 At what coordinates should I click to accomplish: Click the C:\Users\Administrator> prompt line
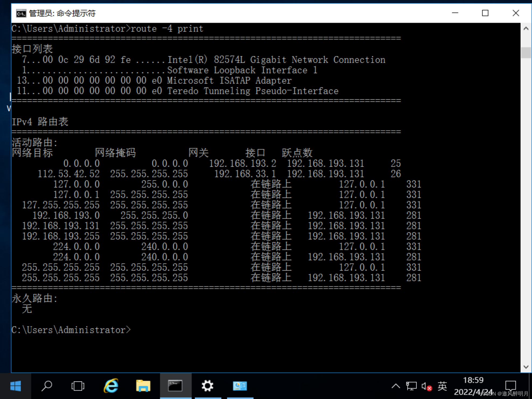pyautogui.click(x=71, y=330)
